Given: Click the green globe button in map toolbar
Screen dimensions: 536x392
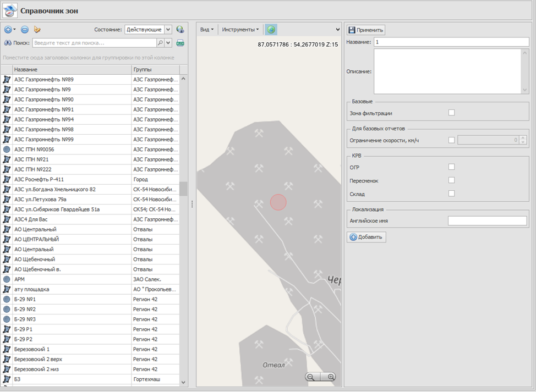Looking at the screenshot, I should pyautogui.click(x=271, y=30).
